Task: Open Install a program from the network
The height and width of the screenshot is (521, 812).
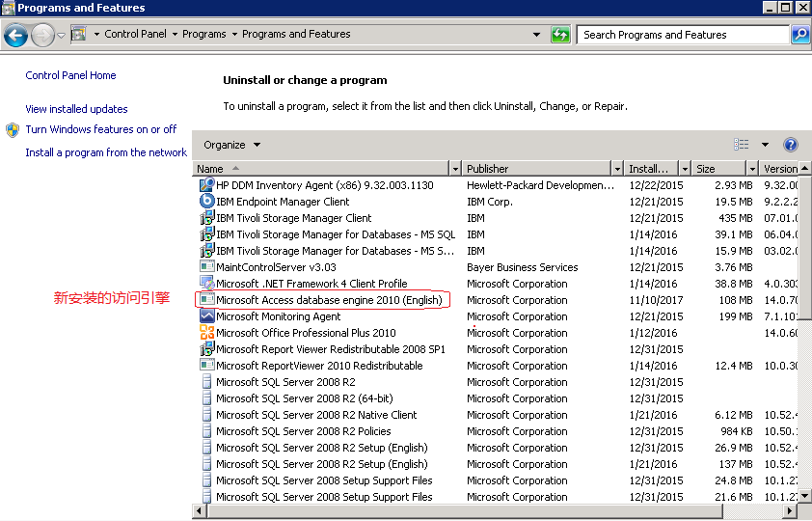Action: pyautogui.click(x=106, y=152)
